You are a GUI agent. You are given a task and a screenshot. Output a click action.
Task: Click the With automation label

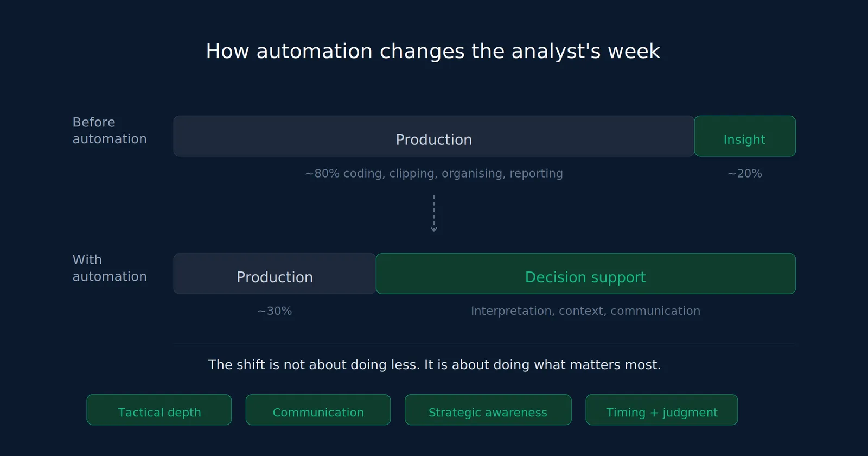[110, 268]
